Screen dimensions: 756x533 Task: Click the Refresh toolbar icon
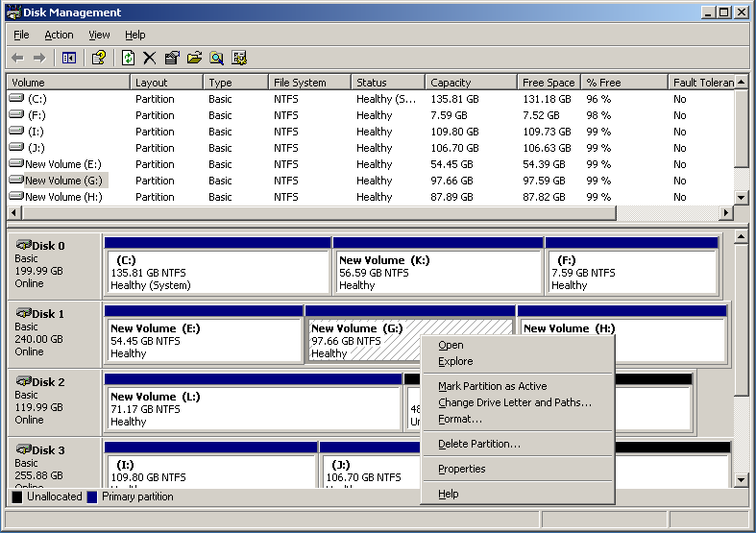coord(128,59)
